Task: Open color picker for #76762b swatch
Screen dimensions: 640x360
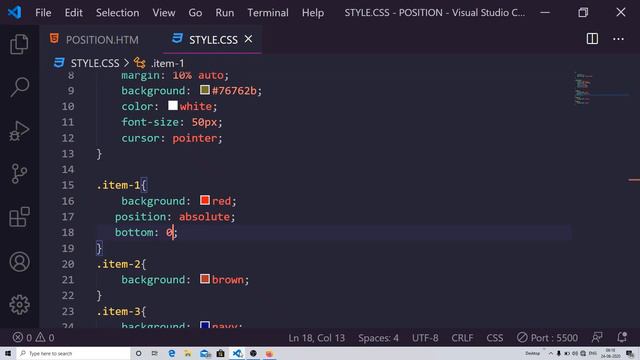Action: (x=205, y=90)
